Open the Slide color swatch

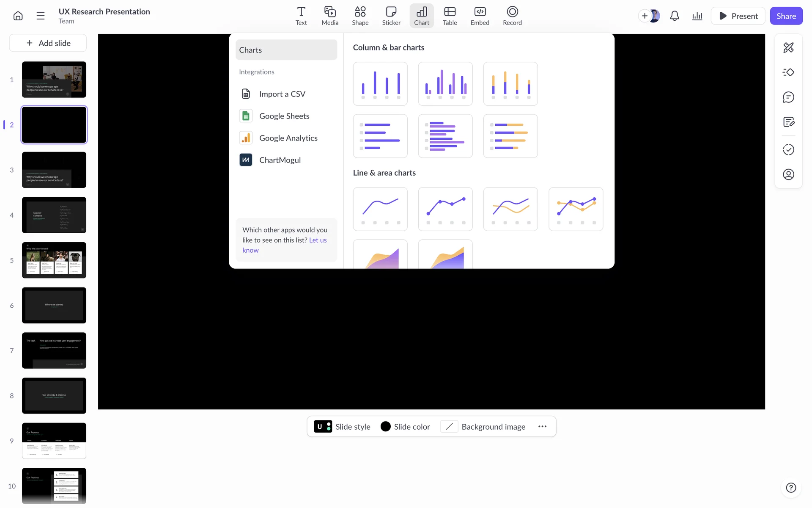(385, 426)
